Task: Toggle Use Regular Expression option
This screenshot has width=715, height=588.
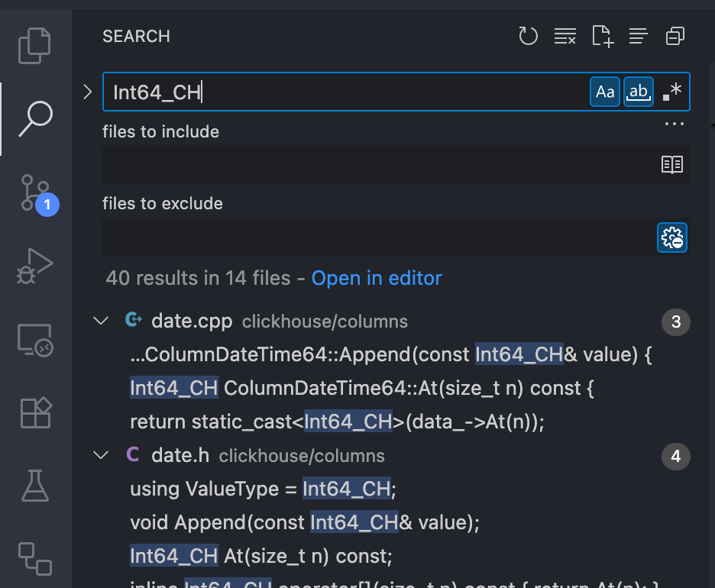Action: (x=672, y=92)
